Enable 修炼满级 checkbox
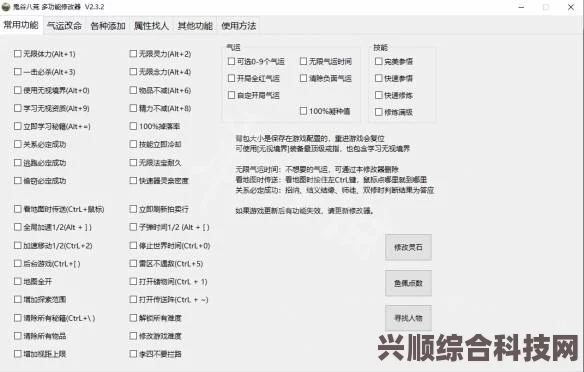Screen dimensions: 584x372 click(x=378, y=112)
